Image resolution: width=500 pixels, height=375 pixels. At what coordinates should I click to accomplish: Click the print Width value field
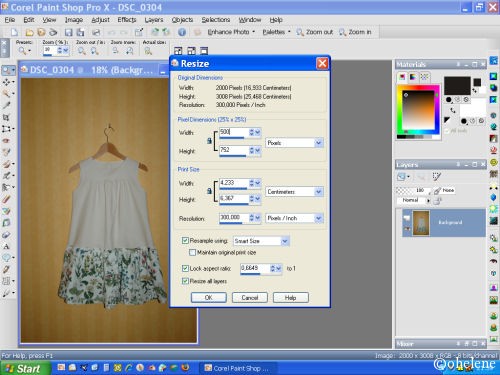(234, 183)
